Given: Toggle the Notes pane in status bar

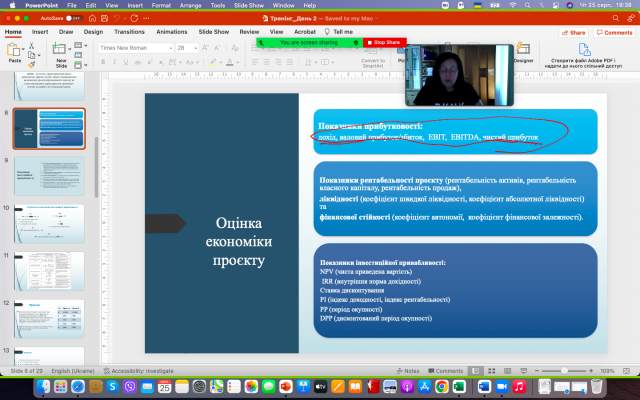Looking at the screenshot, I should click(x=408, y=371).
